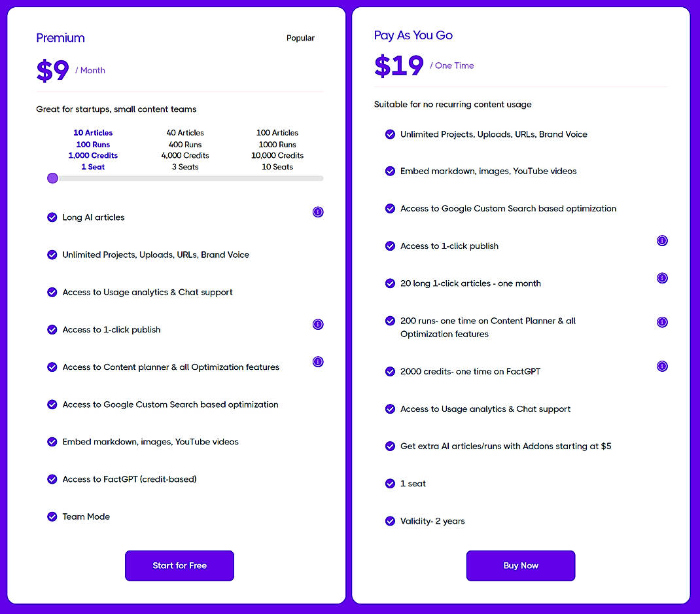The width and height of the screenshot is (700, 614).
Task: Click the Start for Free button
Action: (x=179, y=566)
